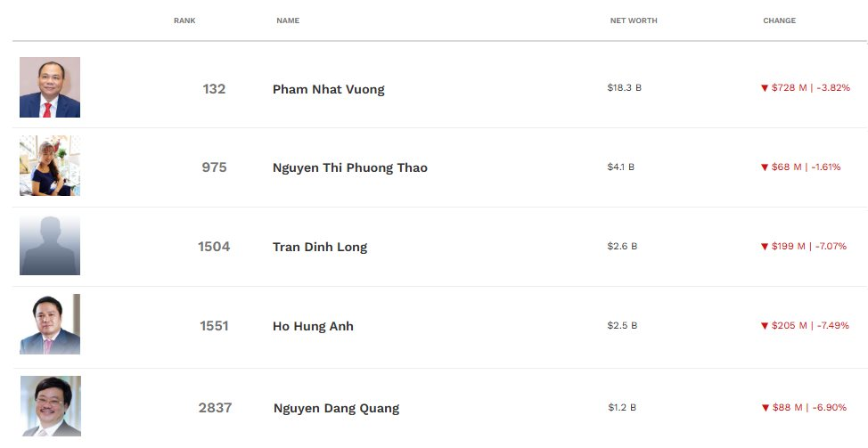Viewport: 868px width, 448px height.
Task: Click the Ho Hung Anh name link
Action: tap(313, 327)
